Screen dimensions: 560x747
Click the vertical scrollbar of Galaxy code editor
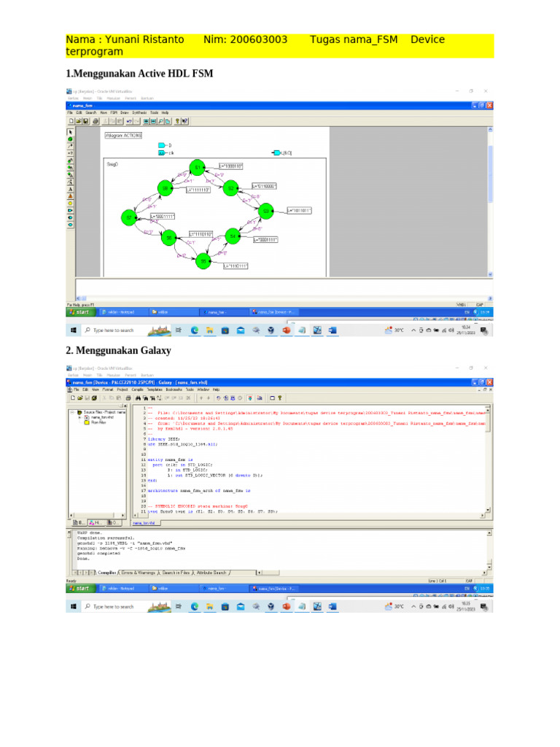(488, 460)
